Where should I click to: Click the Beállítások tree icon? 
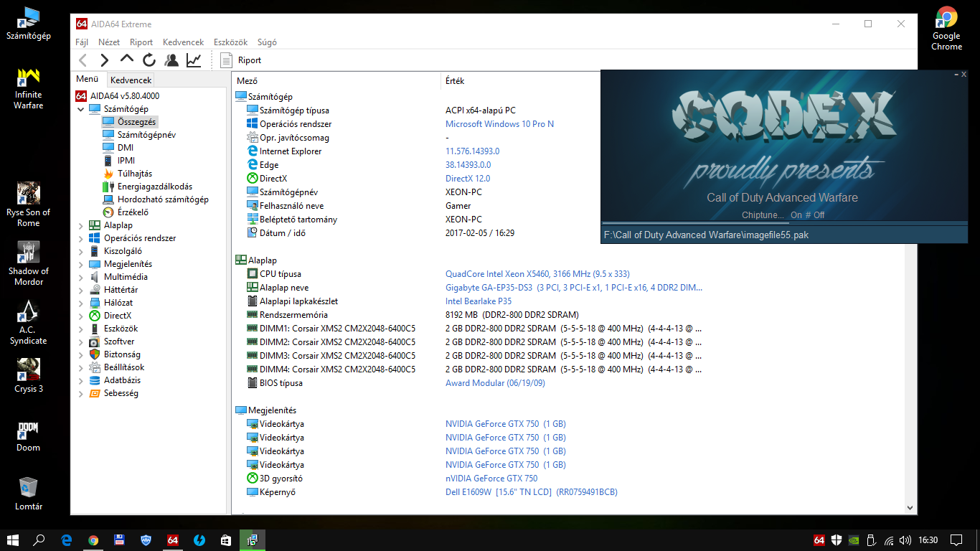95,367
